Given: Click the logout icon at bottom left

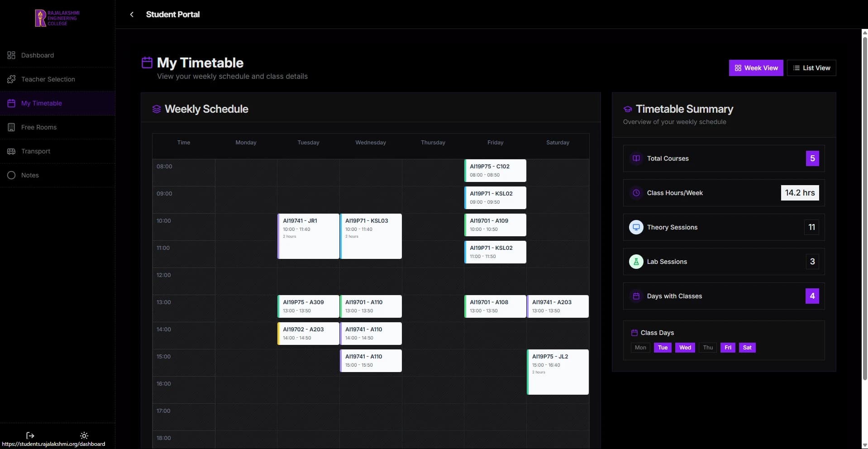Looking at the screenshot, I should click(x=30, y=435).
